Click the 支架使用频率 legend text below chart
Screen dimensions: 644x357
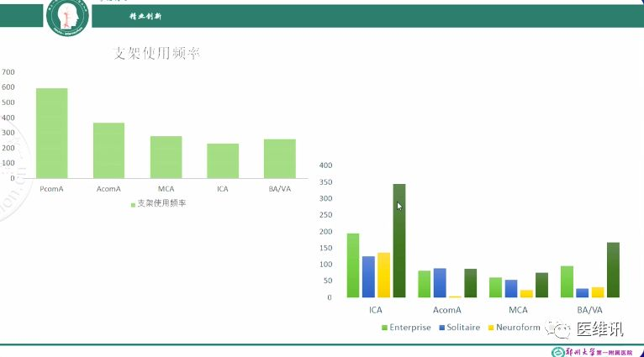point(161,203)
